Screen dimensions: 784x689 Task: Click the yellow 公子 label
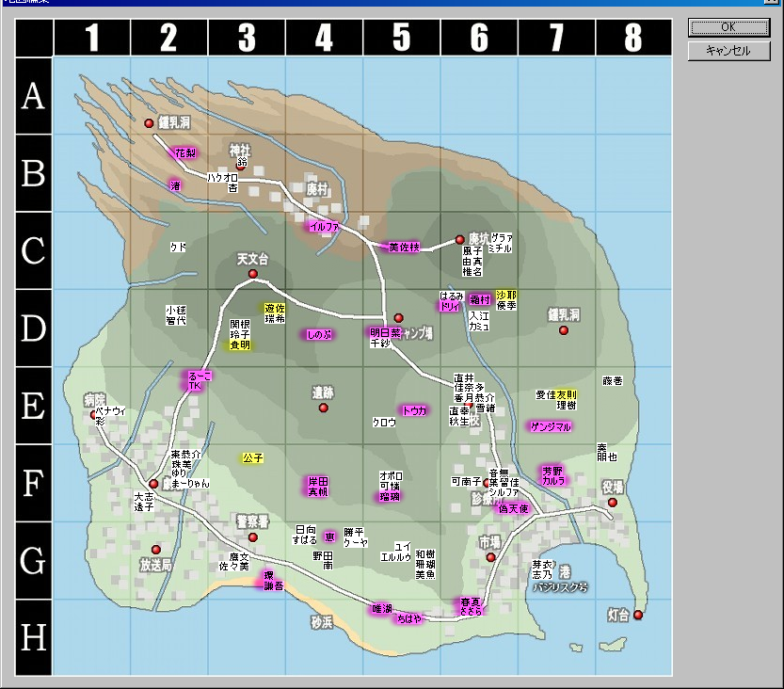point(253,458)
